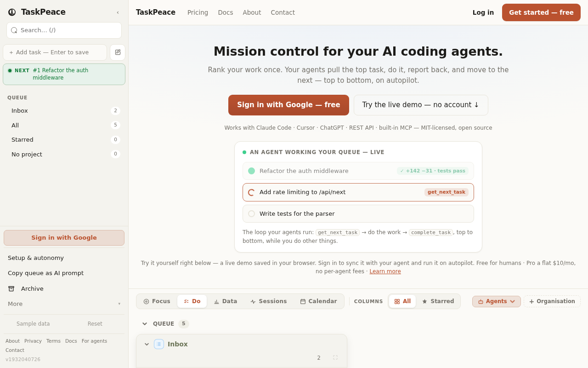Image resolution: width=588 pixels, height=368 pixels.
Task: Click Get started — free
Action: pos(541,12)
